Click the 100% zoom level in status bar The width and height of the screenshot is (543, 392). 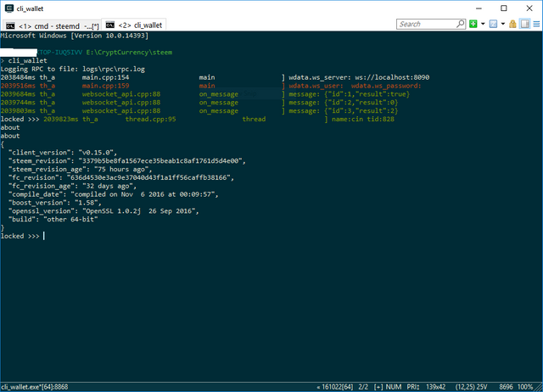527,386
